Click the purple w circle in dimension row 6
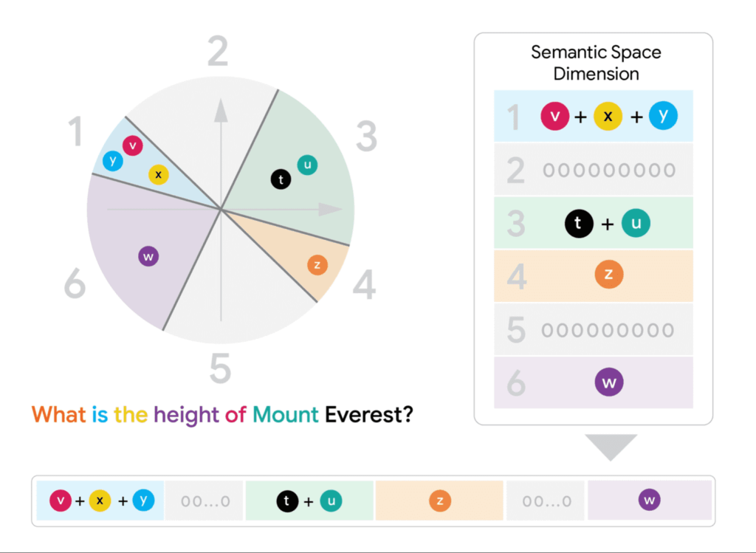This screenshot has height=553, width=756. tap(609, 382)
